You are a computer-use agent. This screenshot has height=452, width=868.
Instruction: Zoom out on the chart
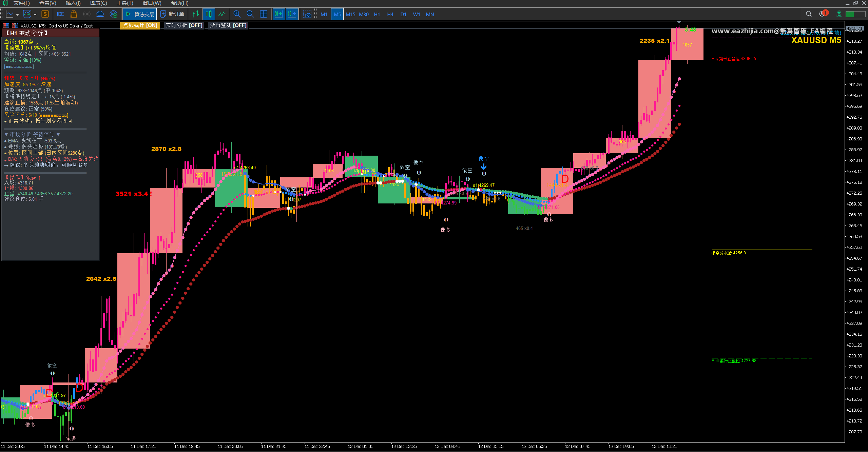pyautogui.click(x=250, y=14)
